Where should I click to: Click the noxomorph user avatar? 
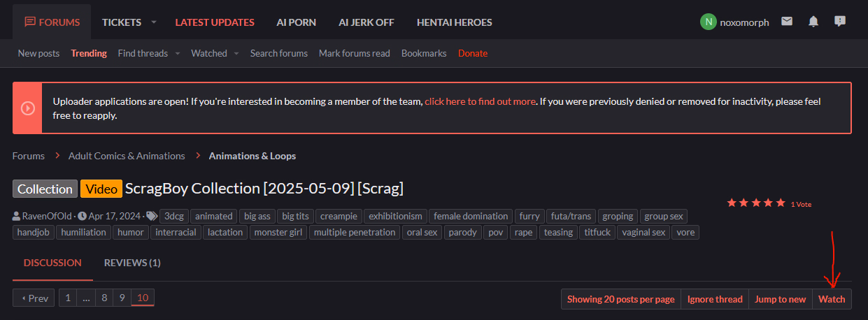pyautogui.click(x=708, y=22)
